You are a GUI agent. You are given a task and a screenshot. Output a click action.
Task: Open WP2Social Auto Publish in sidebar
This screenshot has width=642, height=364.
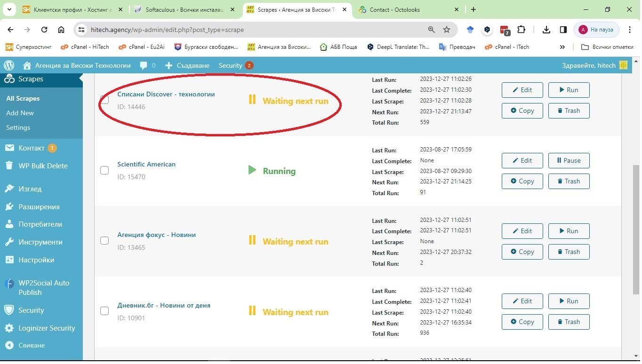coord(43,287)
